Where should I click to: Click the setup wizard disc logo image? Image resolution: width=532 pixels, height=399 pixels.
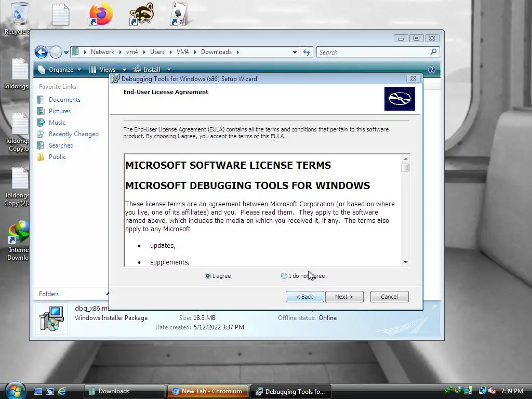[x=400, y=99]
